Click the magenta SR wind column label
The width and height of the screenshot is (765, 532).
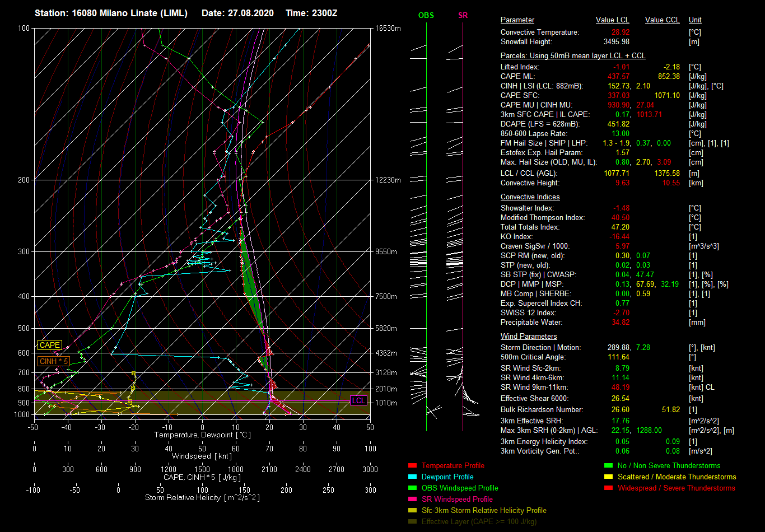click(x=463, y=15)
